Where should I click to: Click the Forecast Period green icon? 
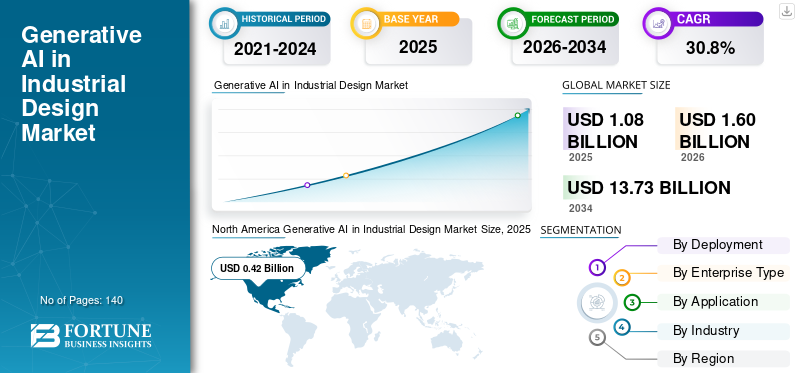pyautogui.click(x=513, y=22)
